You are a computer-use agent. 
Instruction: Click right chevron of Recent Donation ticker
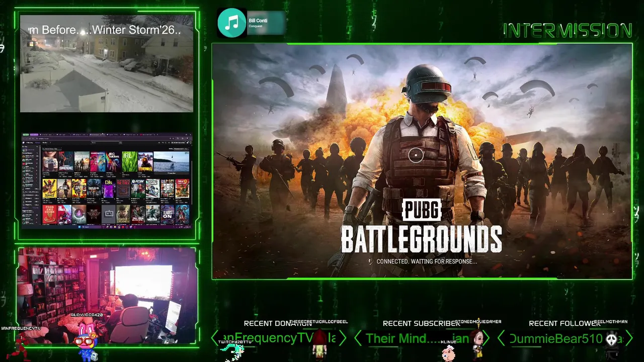(343, 338)
